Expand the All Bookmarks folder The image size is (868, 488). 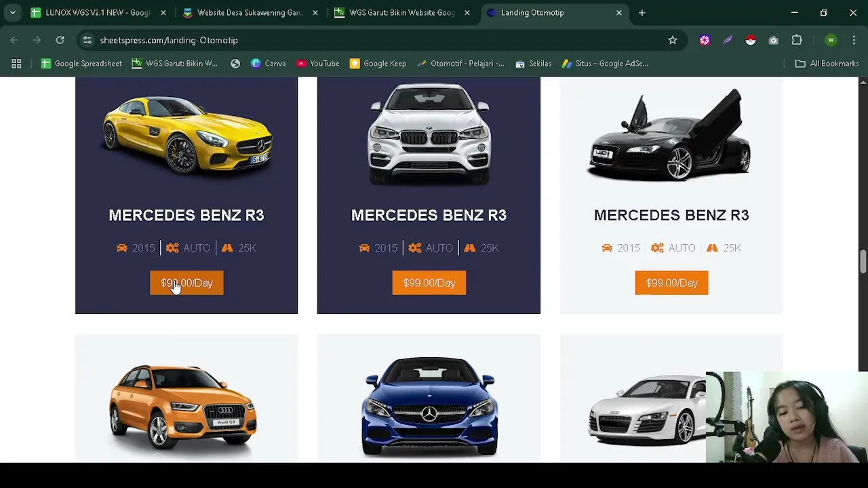point(827,63)
